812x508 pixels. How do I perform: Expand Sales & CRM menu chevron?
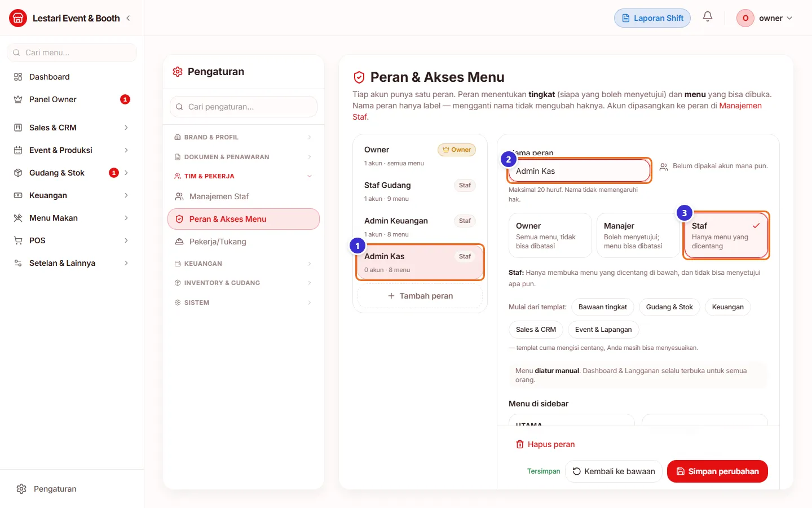(x=126, y=128)
